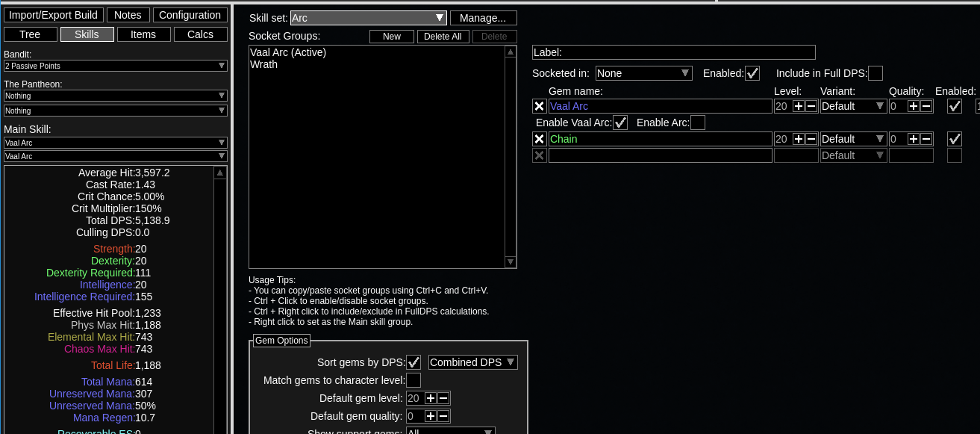Decrease Chain gem quality with minus
The height and width of the screenshot is (434, 980).
click(x=926, y=139)
